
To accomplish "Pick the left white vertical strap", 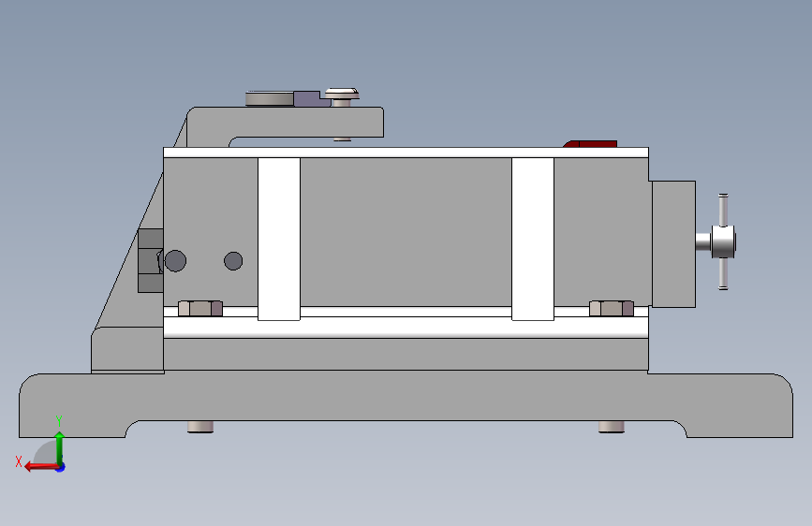I will pyautogui.click(x=279, y=240).
